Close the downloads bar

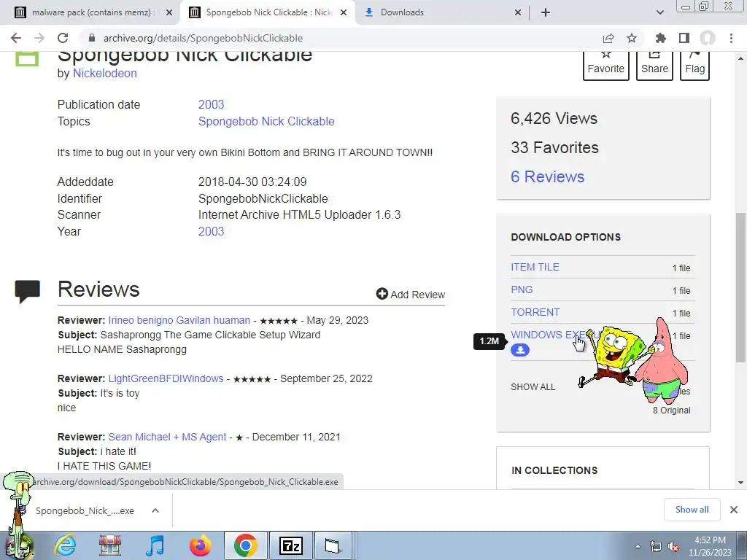click(734, 510)
